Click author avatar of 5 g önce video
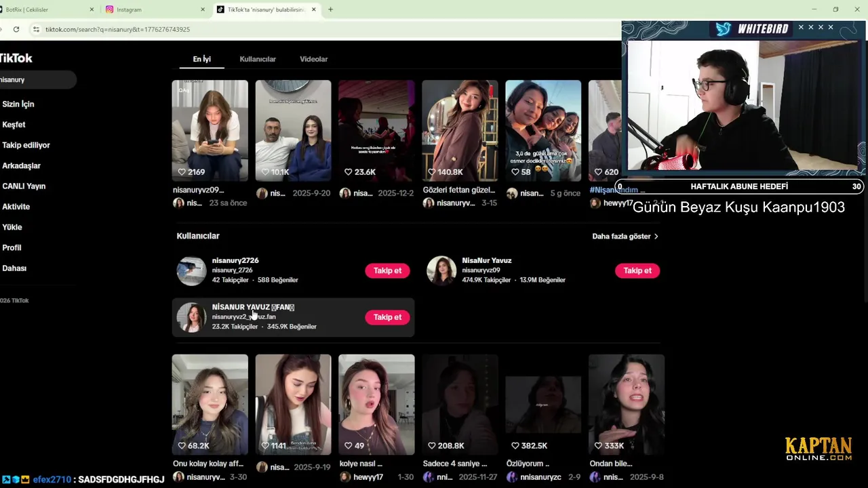This screenshot has width=868, height=488. (512, 193)
